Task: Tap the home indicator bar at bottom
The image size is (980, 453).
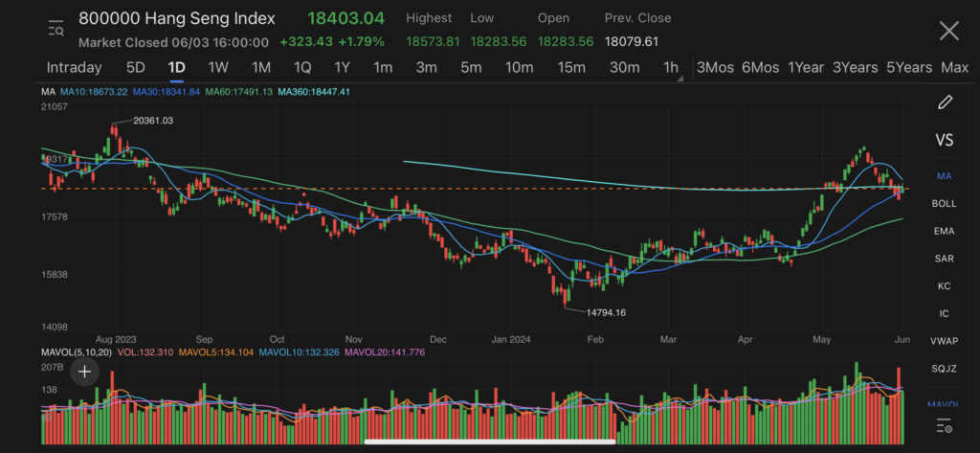Action: click(x=490, y=442)
